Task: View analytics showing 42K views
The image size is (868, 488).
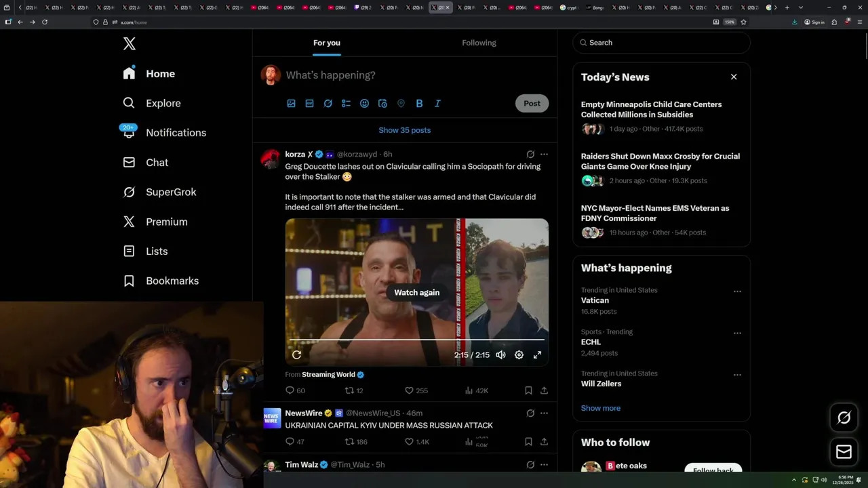Action: tap(476, 391)
